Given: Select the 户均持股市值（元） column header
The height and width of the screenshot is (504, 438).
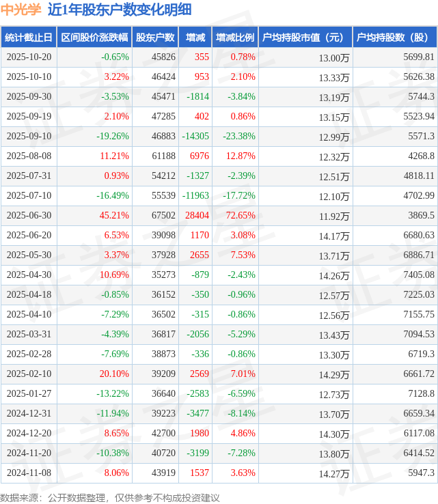Looking at the screenshot, I should coord(305,38).
